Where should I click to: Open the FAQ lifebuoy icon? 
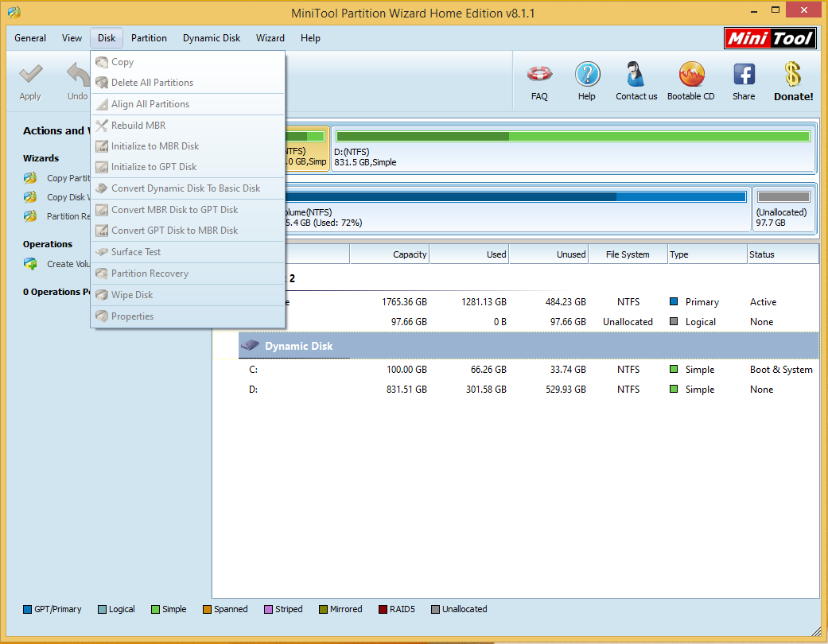click(540, 74)
